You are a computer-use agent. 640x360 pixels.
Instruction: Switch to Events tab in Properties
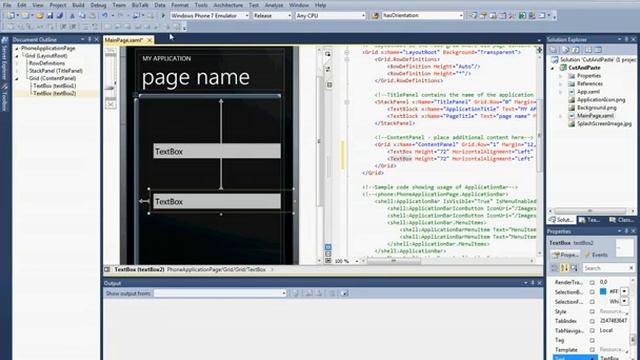point(597,255)
